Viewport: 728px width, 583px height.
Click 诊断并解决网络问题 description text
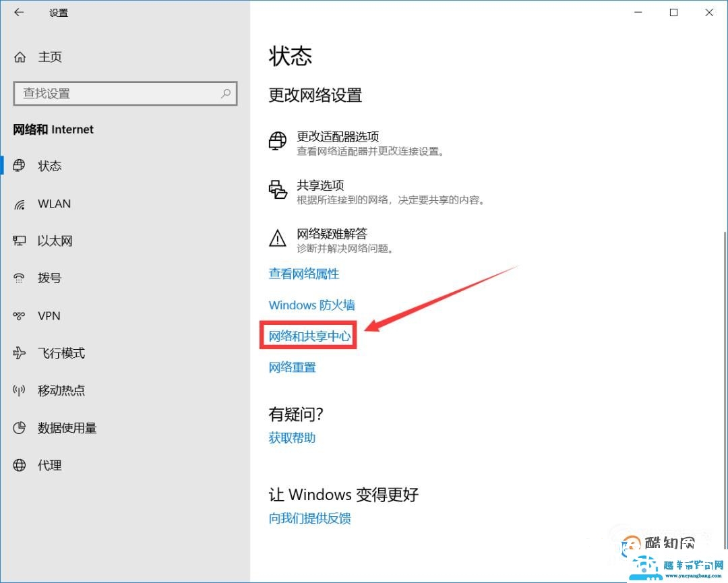tap(345, 249)
